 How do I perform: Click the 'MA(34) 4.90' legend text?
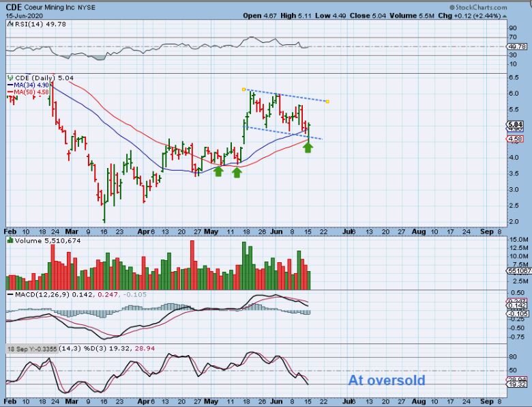(x=31, y=85)
